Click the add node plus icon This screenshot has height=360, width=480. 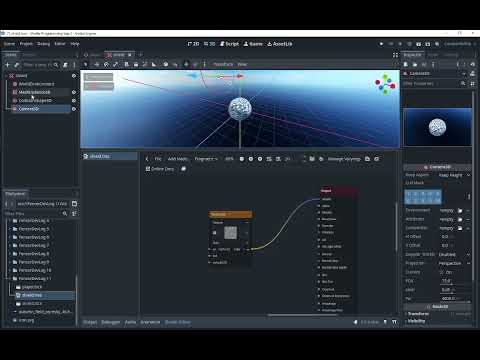(7, 65)
